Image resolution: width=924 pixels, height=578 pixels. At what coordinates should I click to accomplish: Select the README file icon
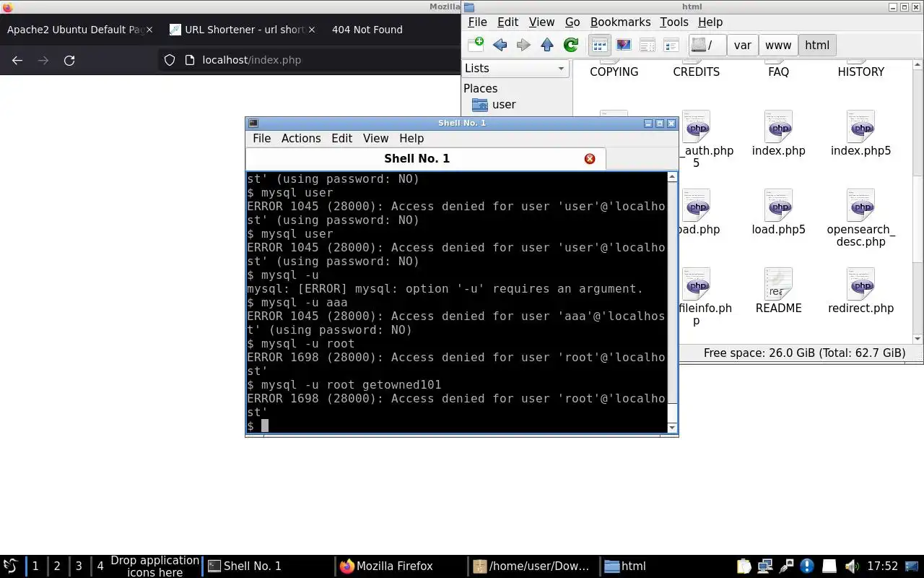778,285
